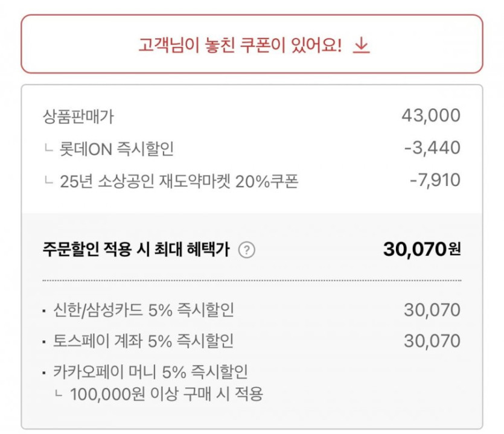504x434 pixels.
Task: Select the 카카오페이 머니 5% 즉시할인 option
Action: click(150, 371)
